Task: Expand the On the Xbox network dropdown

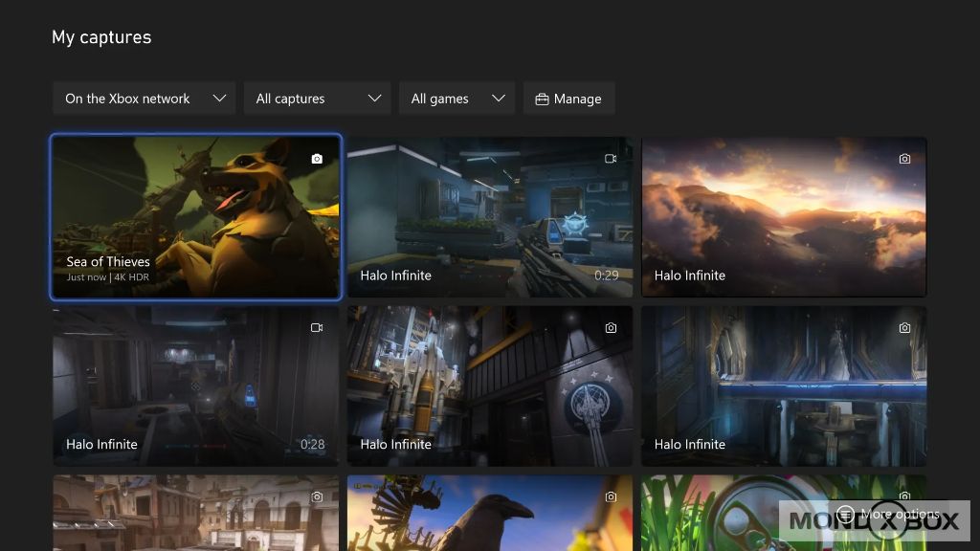Action: 145,99
